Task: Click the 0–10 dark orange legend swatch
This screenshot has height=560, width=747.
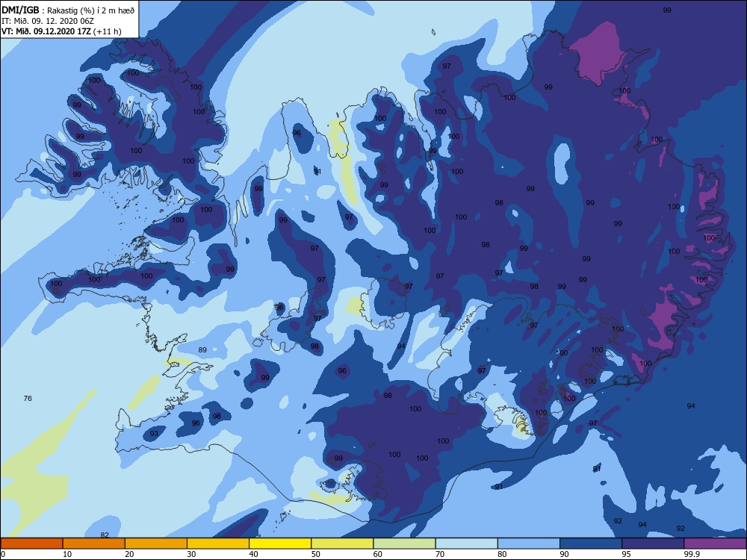Action: [x=31, y=544]
